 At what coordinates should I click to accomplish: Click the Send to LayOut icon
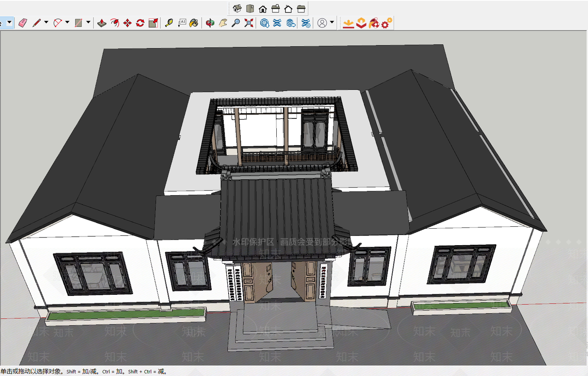click(x=291, y=23)
